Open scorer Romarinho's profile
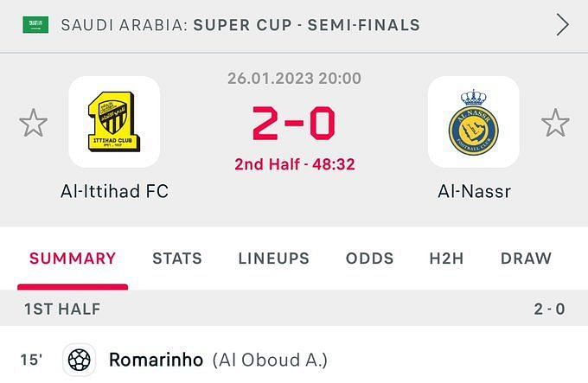 point(156,360)
